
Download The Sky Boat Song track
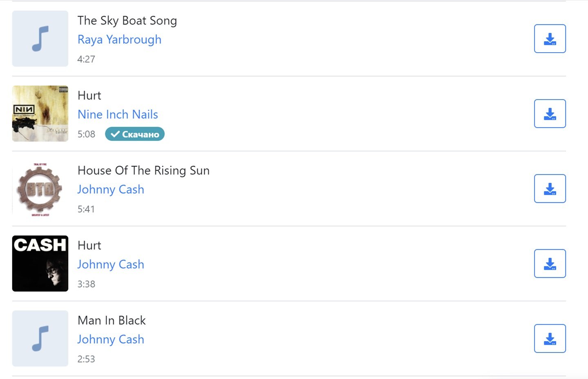coord(550,39)
